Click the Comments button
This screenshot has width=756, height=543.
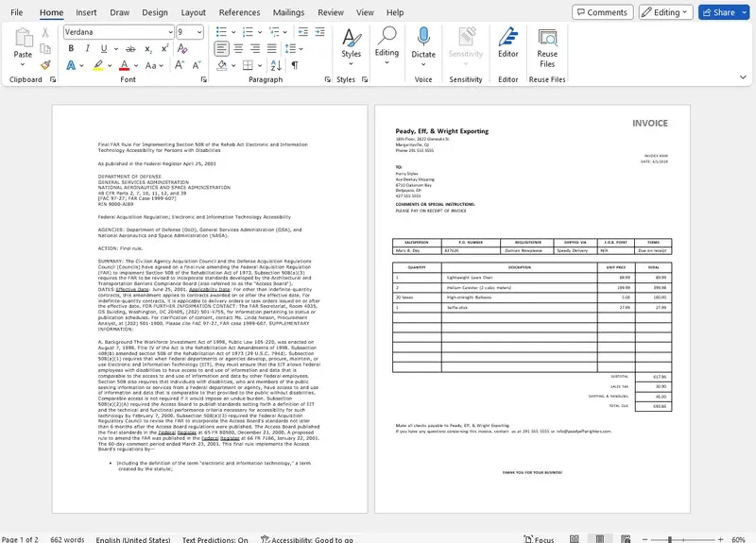602,12
